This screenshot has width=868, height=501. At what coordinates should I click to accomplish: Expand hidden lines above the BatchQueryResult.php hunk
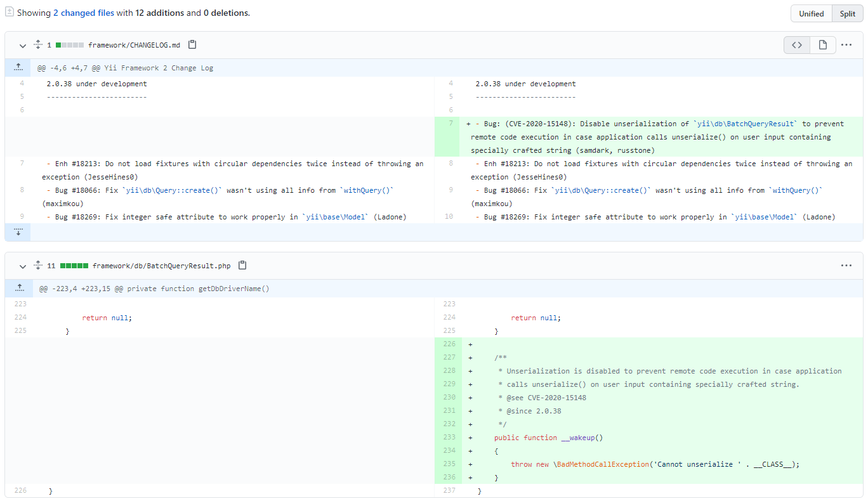pyautogui.click(x=18, y=287)
